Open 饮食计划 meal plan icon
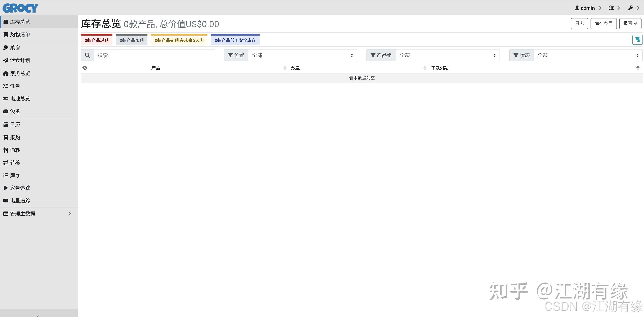644x317 pixels. pos(6,60)
